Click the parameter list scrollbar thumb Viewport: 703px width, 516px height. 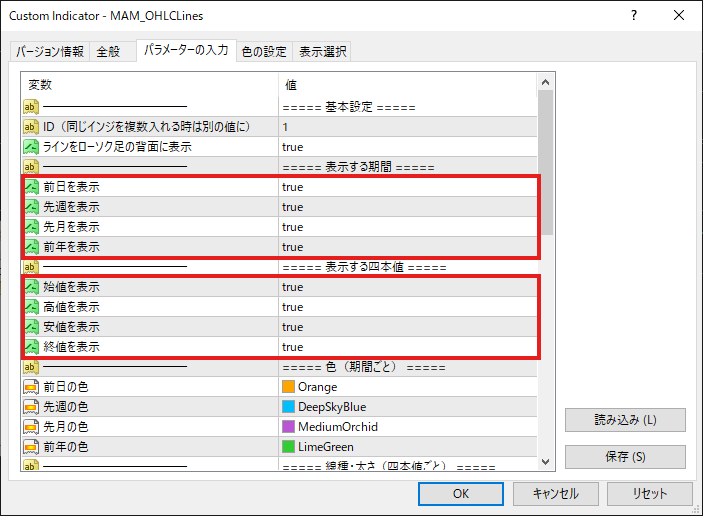tap(546, 162)
